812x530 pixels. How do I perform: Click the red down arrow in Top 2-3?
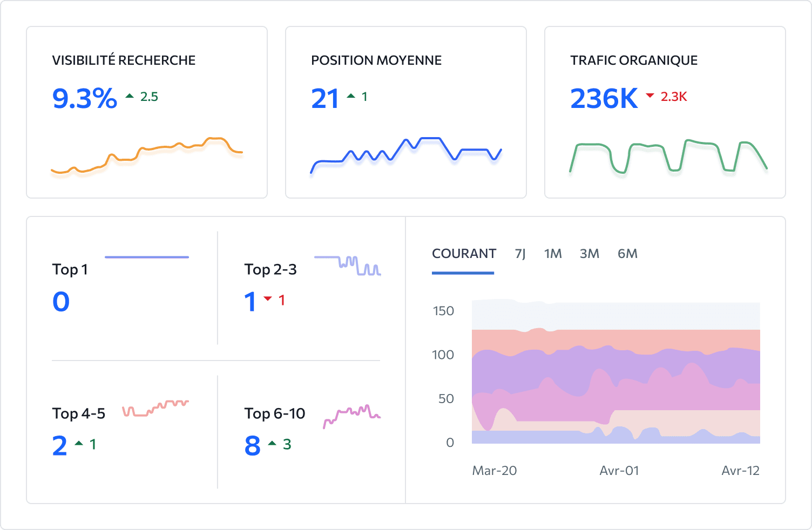coord(268,298)
